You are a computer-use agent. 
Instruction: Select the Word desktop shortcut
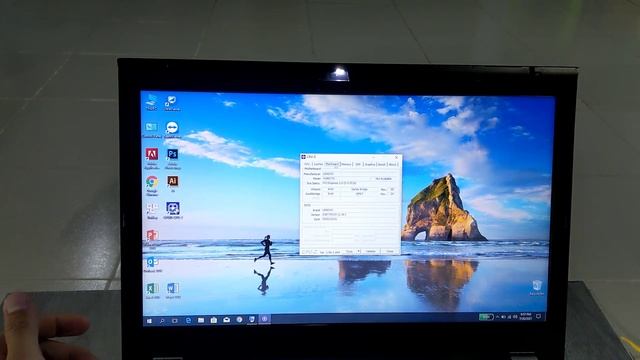coord(173,290)
